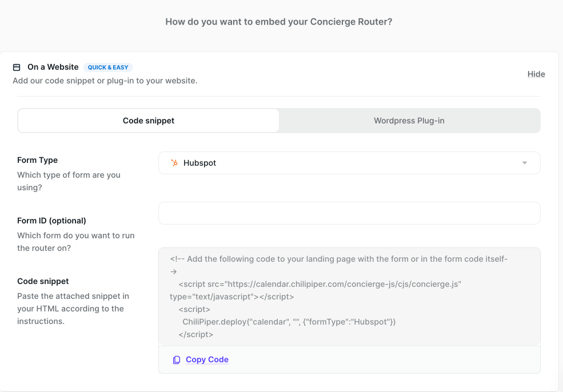Click inside the code snippet text box
Viewport: 563px width, 392px height.
click(x=349, y=297)
